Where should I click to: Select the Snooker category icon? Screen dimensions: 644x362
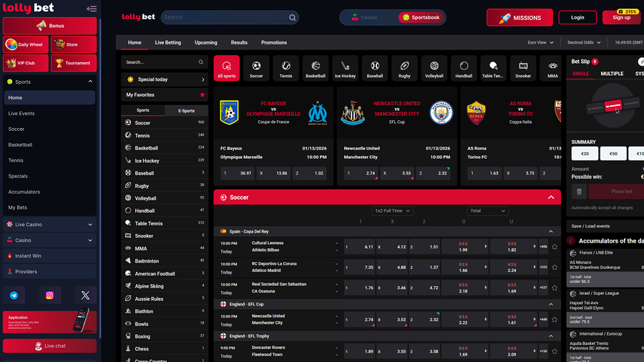[523, 68]
